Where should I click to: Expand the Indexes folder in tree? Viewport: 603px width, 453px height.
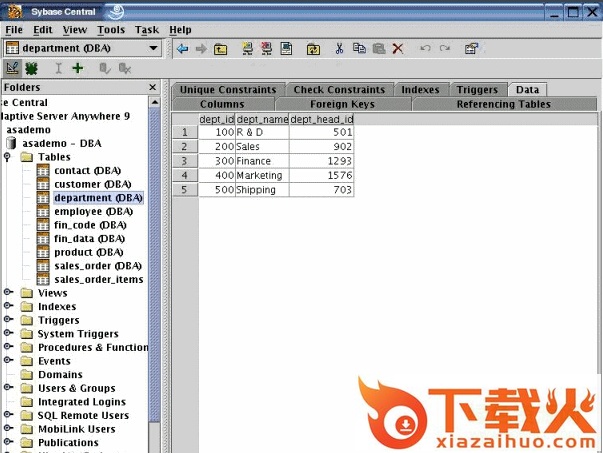[8, 306]
